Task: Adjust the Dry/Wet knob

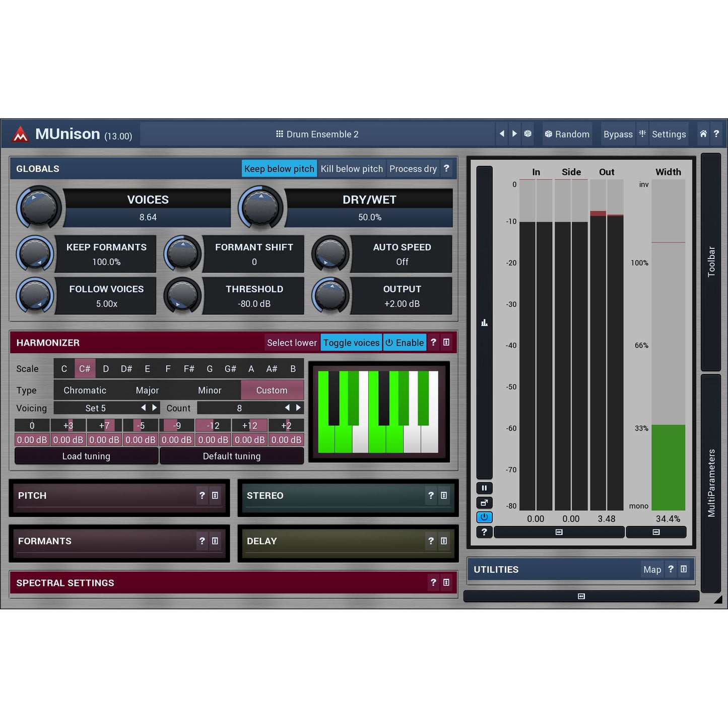Action: tap(261, 208)
